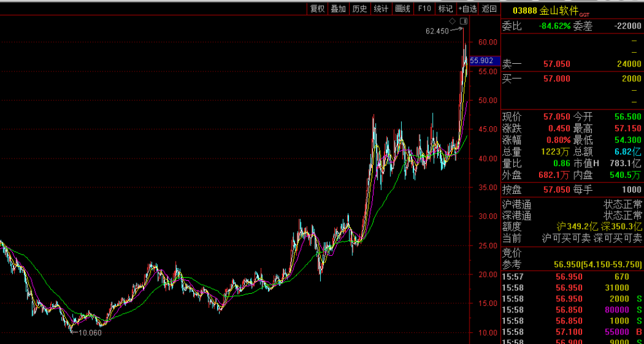Click the 60.00 price axis label
Viewport: 644px width, 344px height.
tap(487, 42)
